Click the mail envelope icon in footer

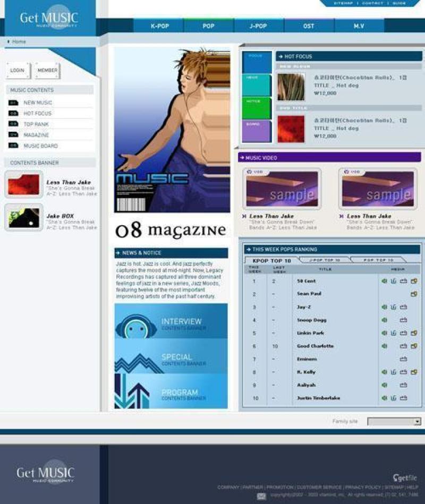click(261, 496)
